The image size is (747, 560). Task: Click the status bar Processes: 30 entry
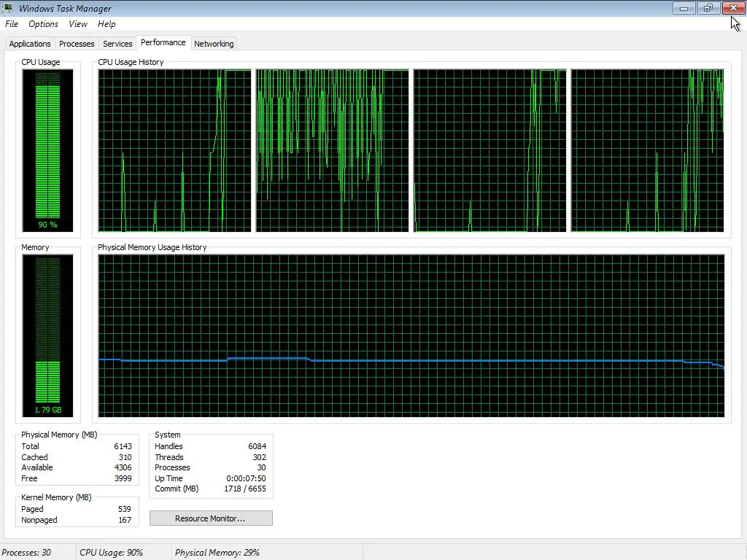(x=26, y=553)
